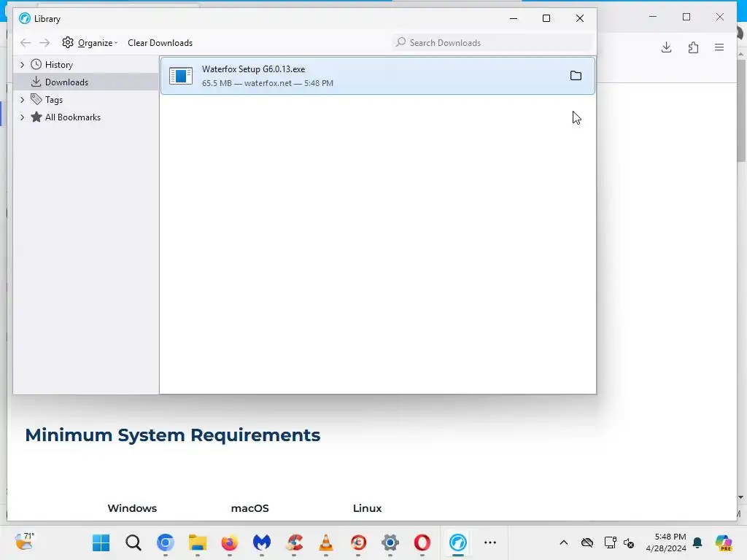Open the browser Downloads toolbar icon
The image size is (747, 560).
coord(667,47)
